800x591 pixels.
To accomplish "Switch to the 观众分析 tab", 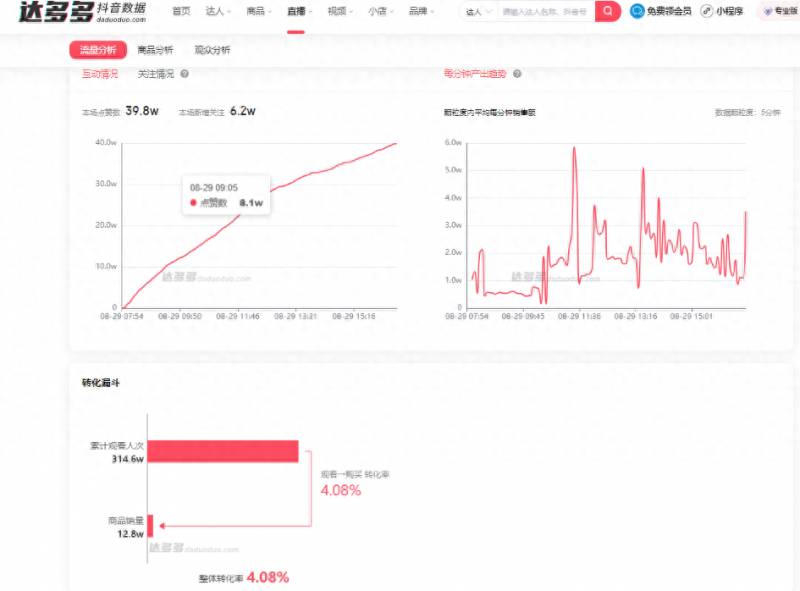I will pyautogui.click(x=212, y=50).
